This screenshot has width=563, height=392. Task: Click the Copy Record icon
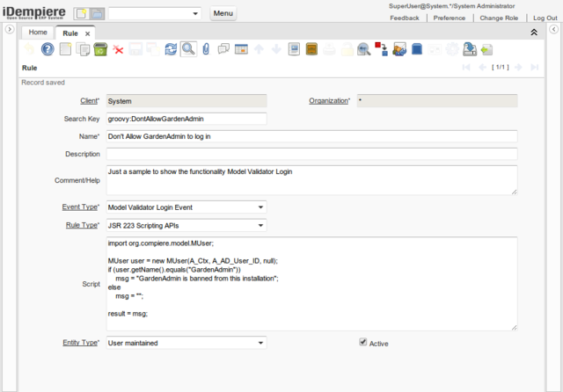(83, 49)
